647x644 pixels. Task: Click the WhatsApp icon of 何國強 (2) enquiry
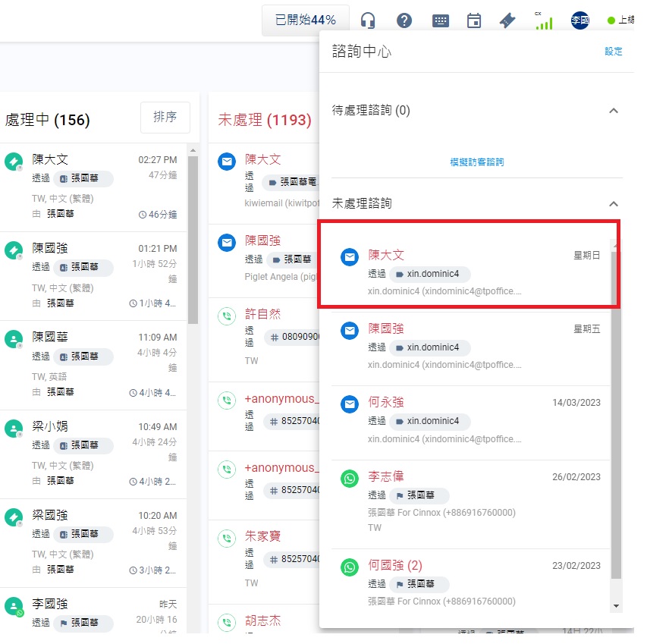click(x=349, y=567)
